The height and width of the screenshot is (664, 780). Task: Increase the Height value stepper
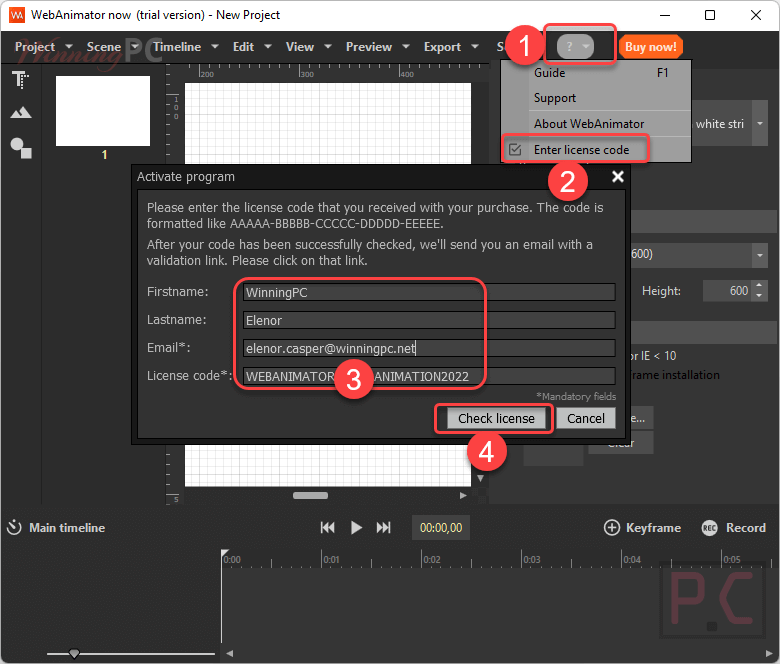tap(759, 285)
